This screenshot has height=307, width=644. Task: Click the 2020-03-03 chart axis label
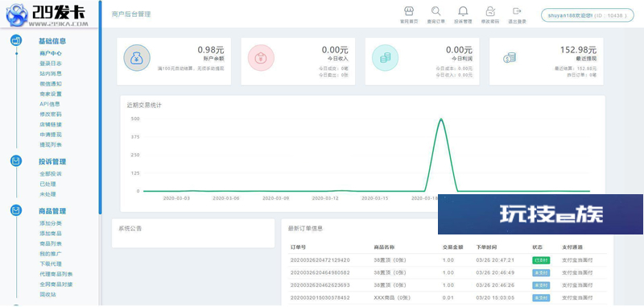tap(176, 198)
